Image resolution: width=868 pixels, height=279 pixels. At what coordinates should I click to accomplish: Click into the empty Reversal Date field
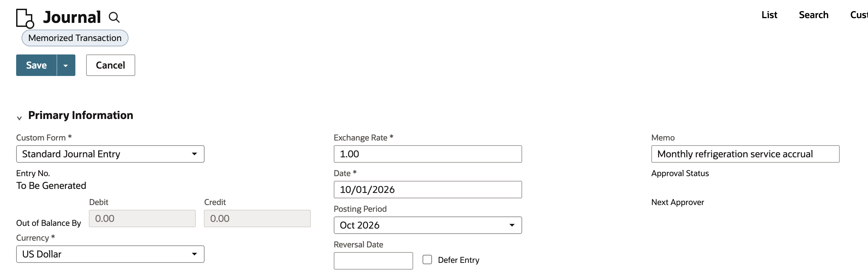click(373, 261)
